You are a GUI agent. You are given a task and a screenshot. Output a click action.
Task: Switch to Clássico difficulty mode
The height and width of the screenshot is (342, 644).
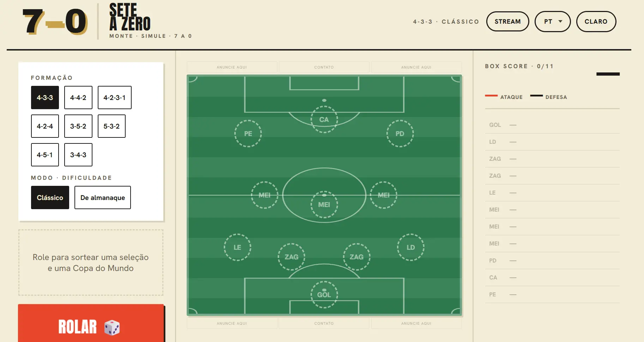pos(50,197)
